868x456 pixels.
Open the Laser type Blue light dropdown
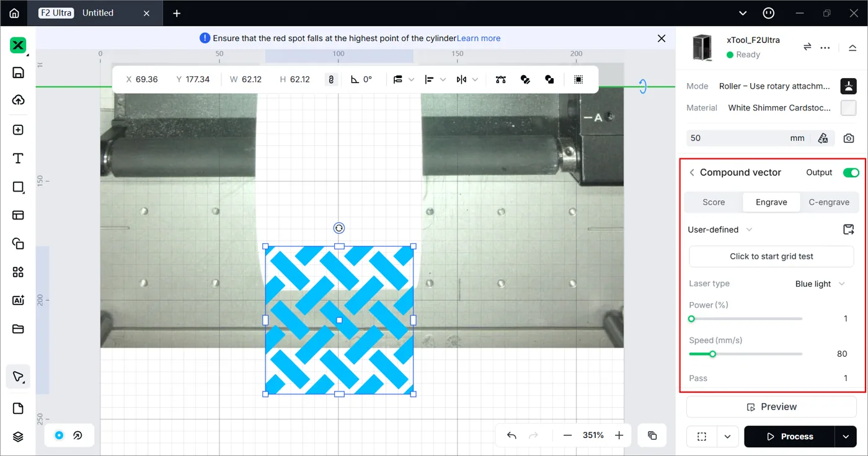[820, 284]
